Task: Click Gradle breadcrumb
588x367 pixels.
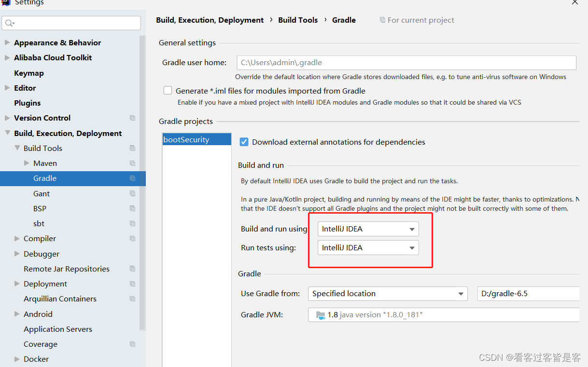Action: (344, 20)
